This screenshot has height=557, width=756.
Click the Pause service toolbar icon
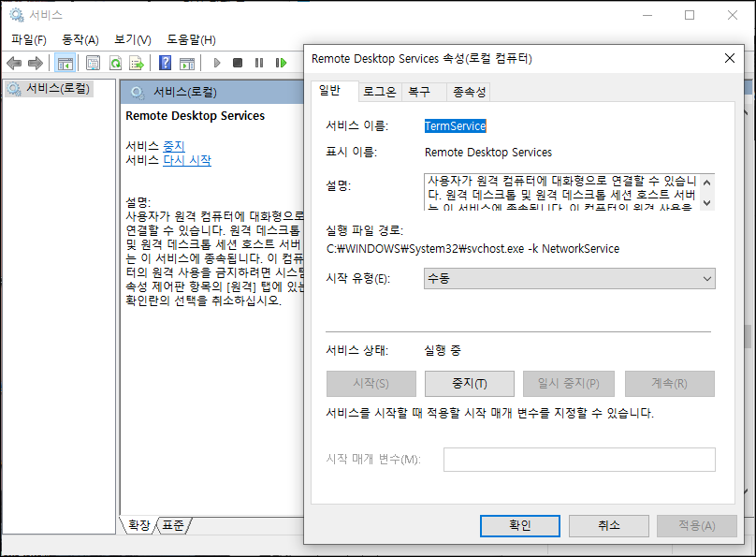(x=259, y=63)
